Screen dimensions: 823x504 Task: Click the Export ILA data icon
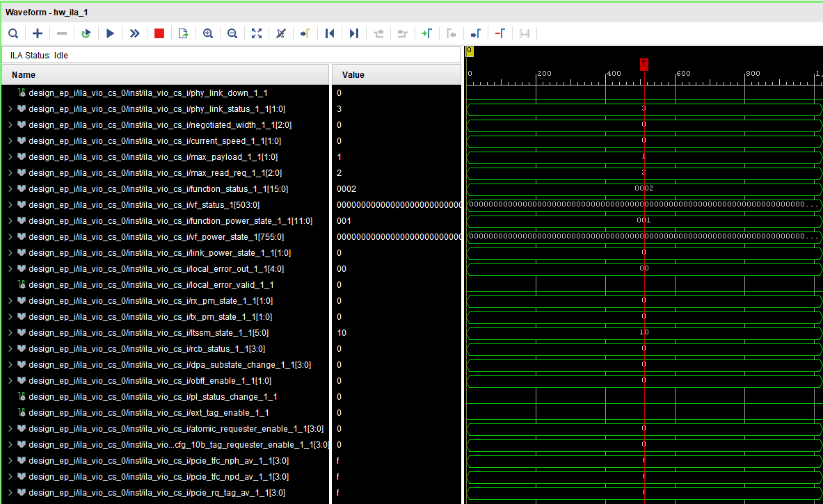(183, 33)
